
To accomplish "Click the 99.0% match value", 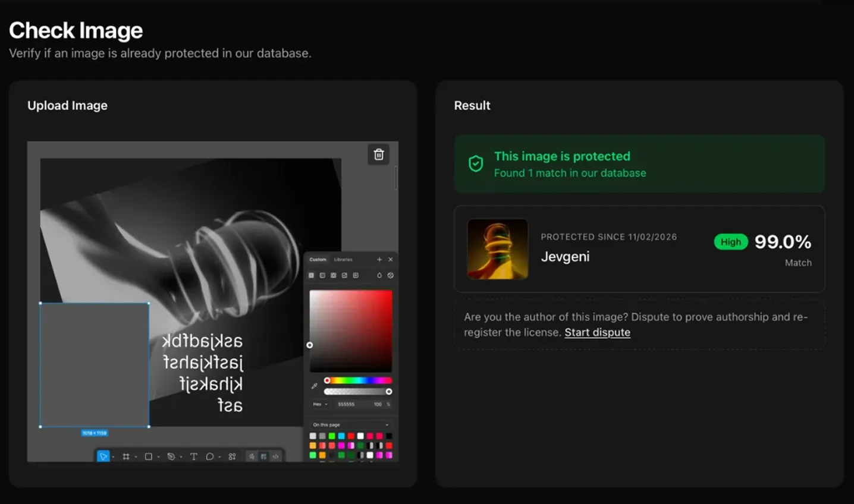I will 783,242.
